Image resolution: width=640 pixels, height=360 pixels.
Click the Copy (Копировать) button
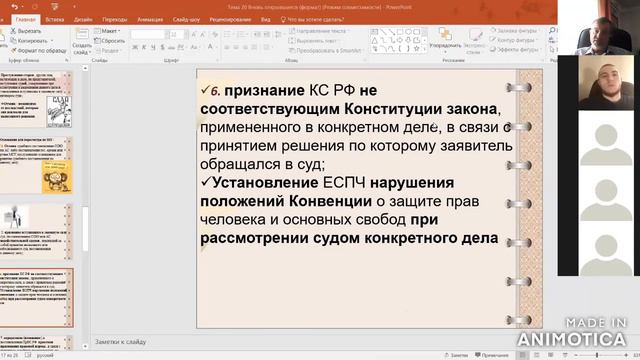coord(29,41)
